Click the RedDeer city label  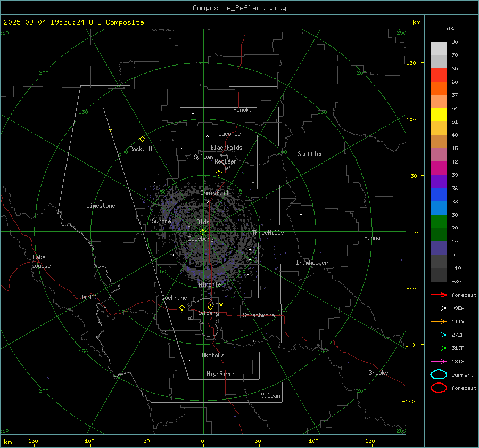pos(226,161)
